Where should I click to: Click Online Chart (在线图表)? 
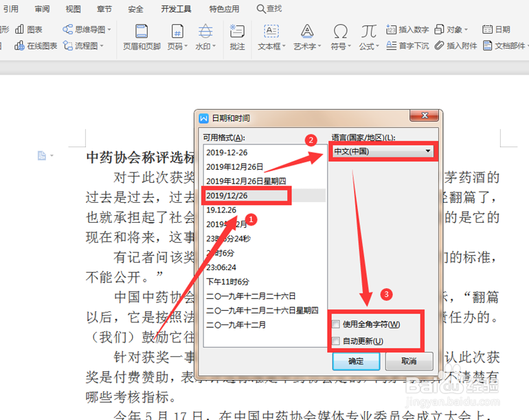36,45
